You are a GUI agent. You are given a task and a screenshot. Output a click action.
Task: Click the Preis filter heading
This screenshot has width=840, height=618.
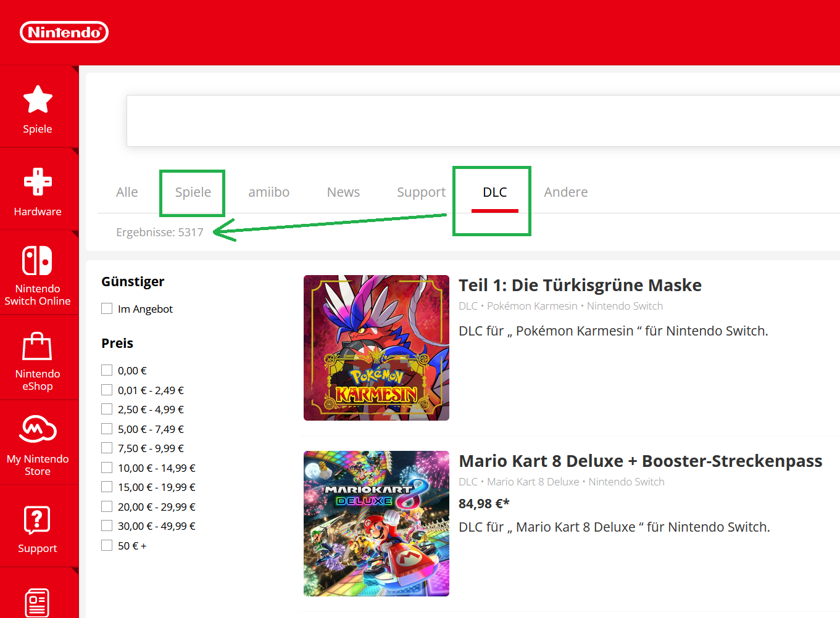117,343
